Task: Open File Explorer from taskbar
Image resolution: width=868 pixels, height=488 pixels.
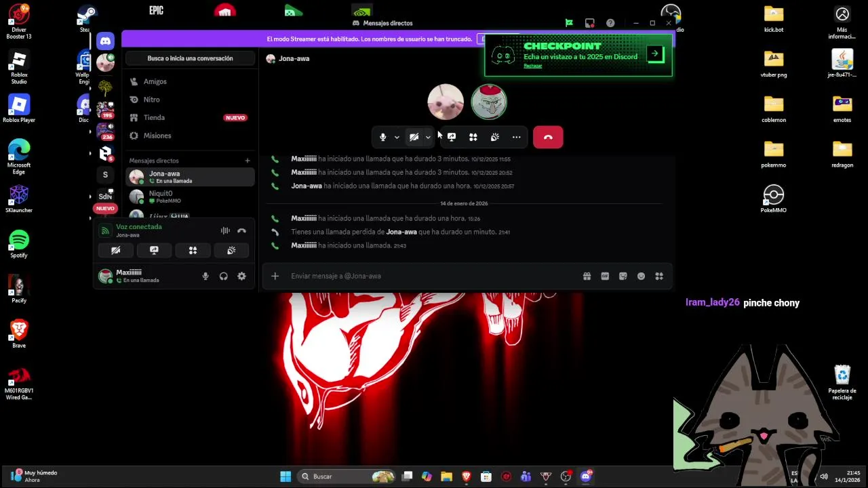Action: pyautogui.click(x=447, y=476)
